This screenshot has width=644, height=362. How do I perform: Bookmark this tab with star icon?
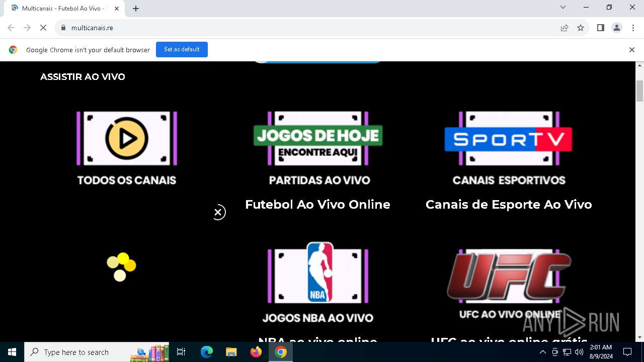pos(581,28)
